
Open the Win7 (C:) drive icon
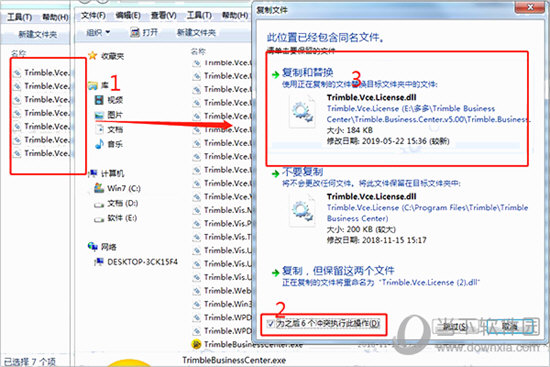coord(99,188)
